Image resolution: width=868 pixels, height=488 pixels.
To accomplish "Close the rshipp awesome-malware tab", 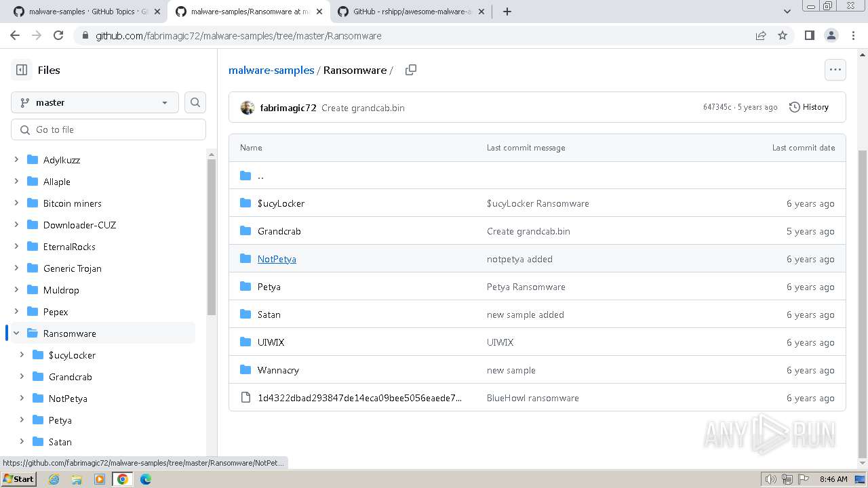I will pos(481,12).
